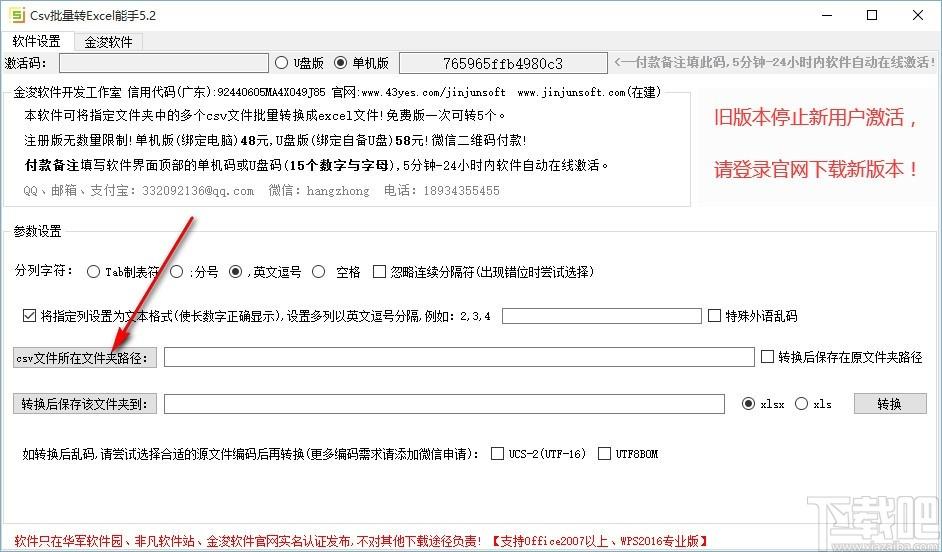Click the 转换 button
This screenshot has height=552, width=942.
tap(890, 404)
